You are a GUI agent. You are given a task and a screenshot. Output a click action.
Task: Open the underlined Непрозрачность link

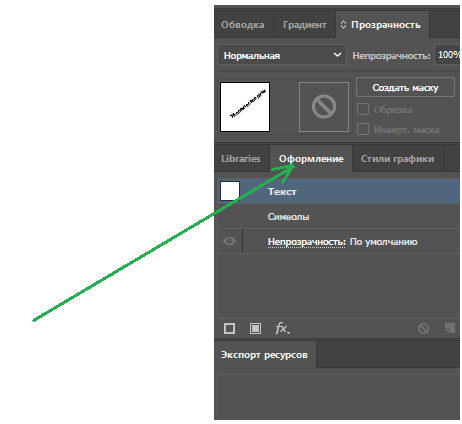tap(307, 242)
